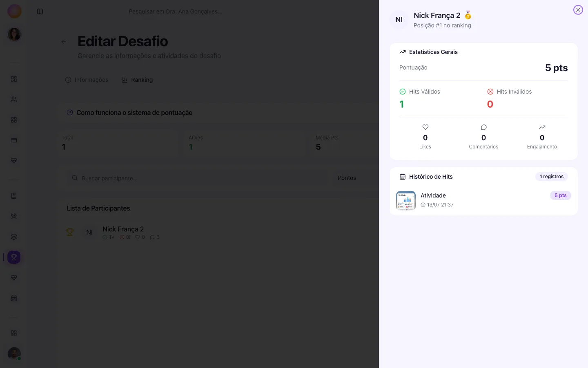Click the 5 pts Pontuação value

pyautogui.click(x=556, y=68)
